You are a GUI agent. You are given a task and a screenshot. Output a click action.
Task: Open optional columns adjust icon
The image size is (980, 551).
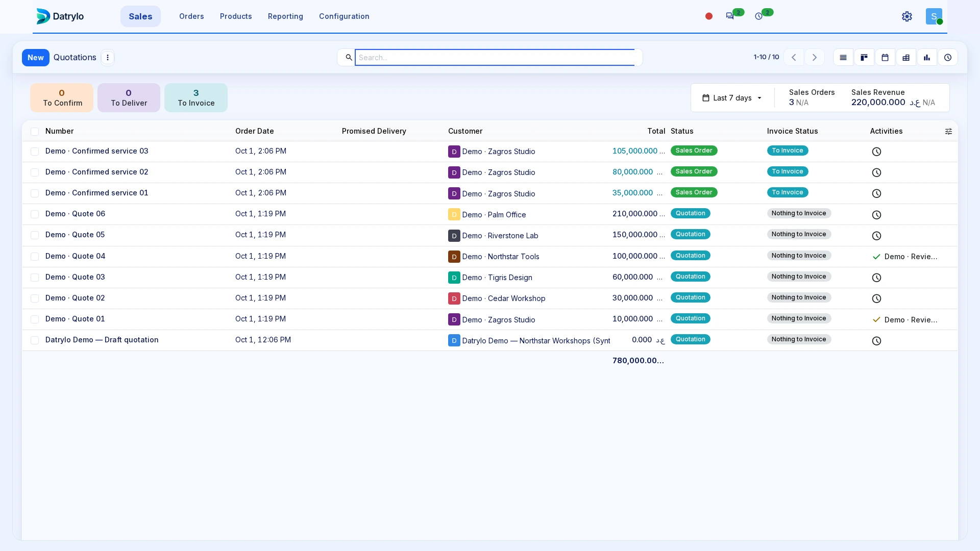click(x=948, y=132)
